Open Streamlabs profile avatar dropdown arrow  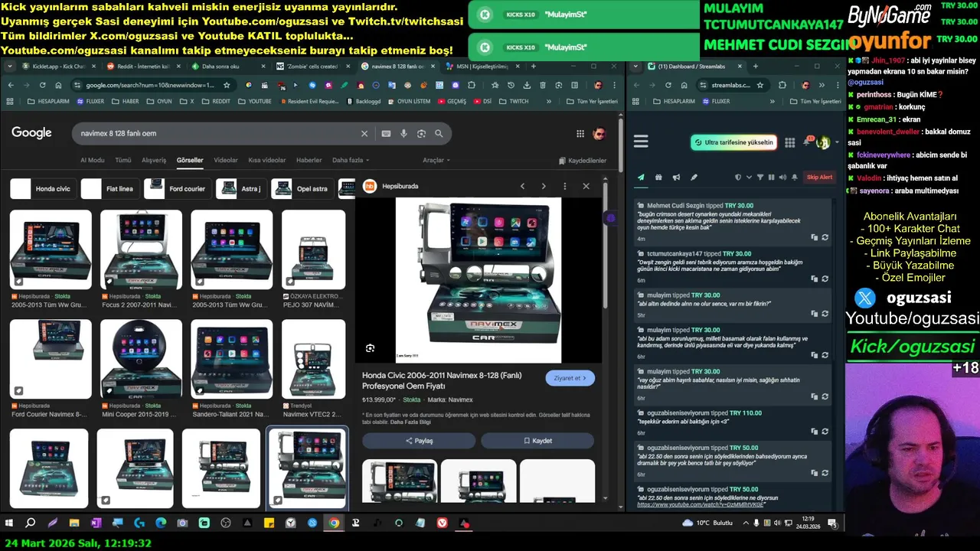pyautogui.click(x=836, y=142)
